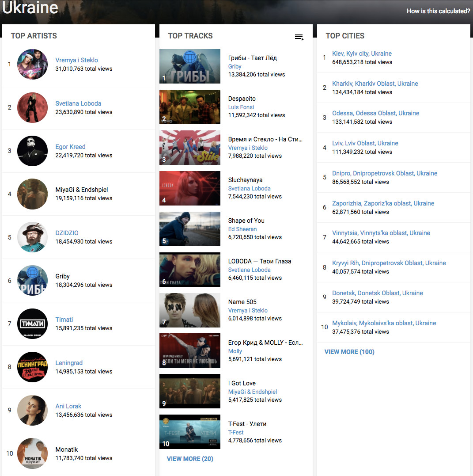Viewport: 473px width, 476px height.
Task: Open Kharkiv, Kharkiv Oblast link
Action: 375,84
